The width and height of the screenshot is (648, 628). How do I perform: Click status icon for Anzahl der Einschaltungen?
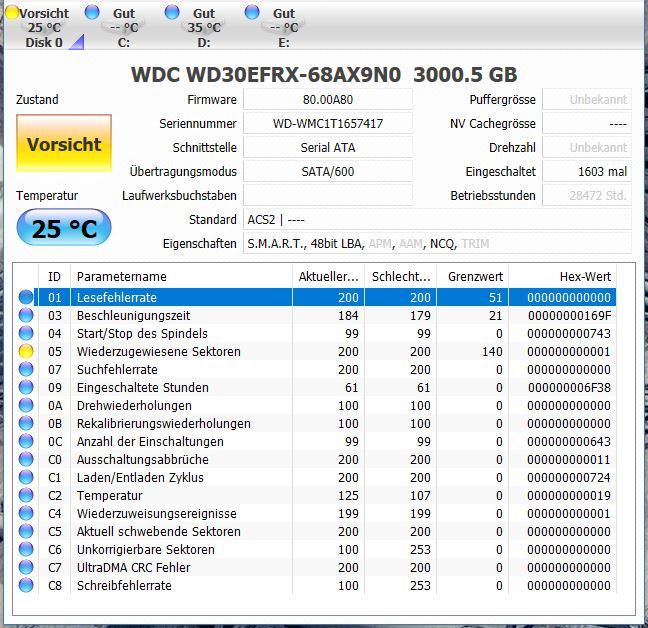click(x=26, y=441)
